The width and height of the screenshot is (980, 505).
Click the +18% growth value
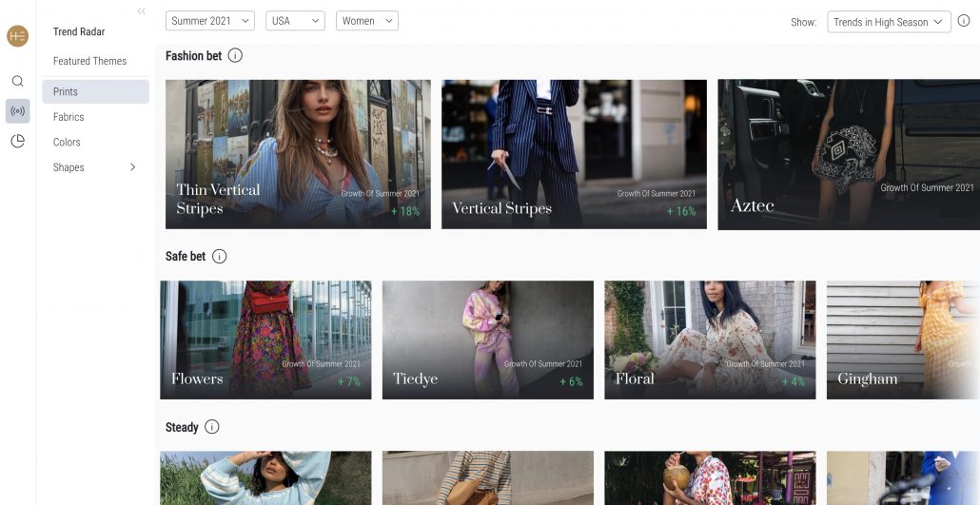point(405,211)
